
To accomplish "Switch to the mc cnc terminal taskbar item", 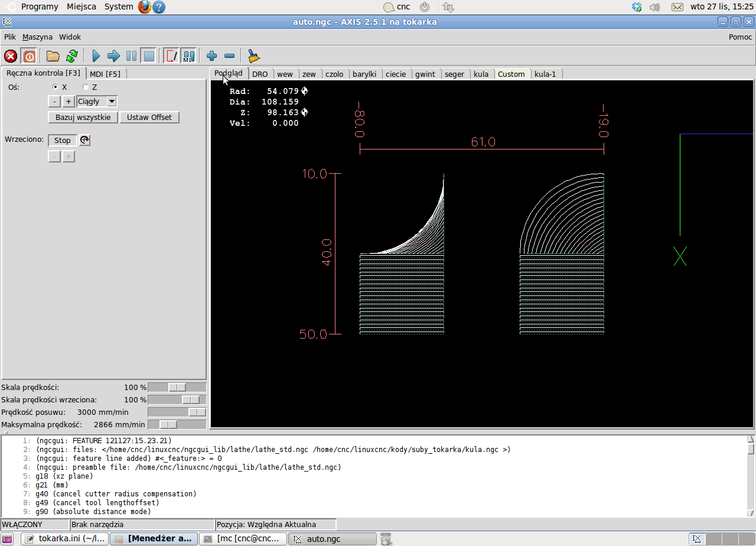I will [x=243, y=539].
